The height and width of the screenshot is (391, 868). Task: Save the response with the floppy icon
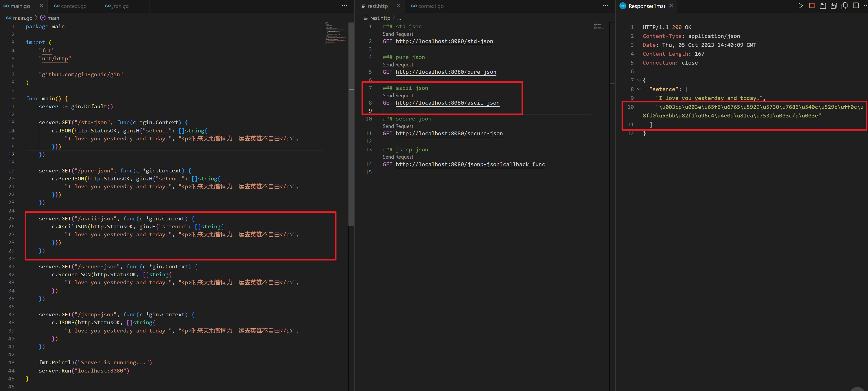coord(823,6)
